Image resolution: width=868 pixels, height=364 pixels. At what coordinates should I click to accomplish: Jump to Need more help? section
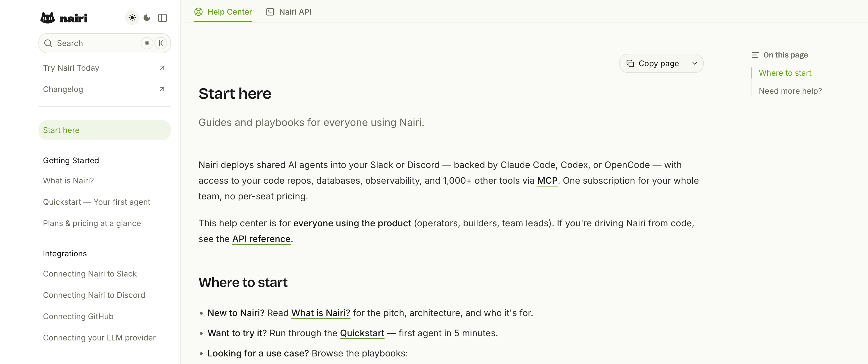(x=790, y=91)
